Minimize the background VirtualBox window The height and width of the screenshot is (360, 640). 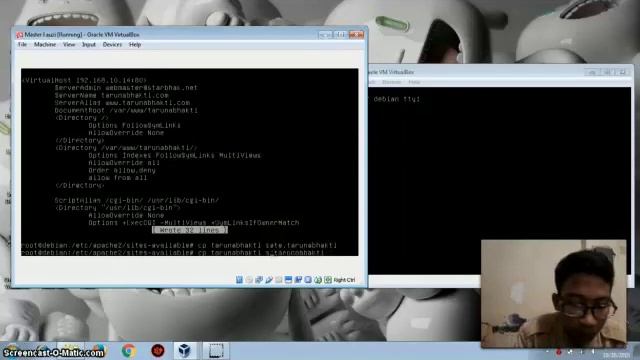point(592,72)
